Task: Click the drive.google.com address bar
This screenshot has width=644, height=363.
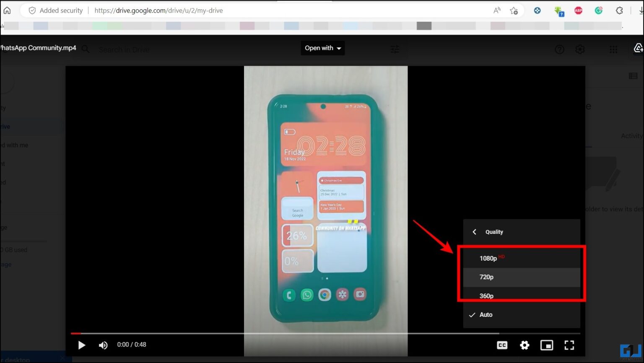Action: pyautogui.click(x=159, y=10)
